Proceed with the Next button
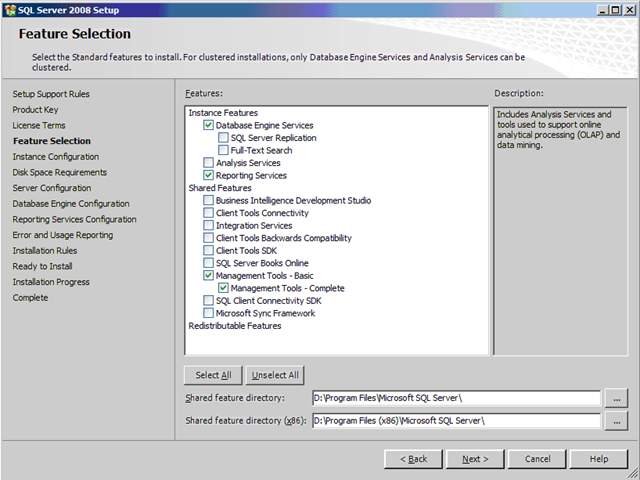 [x=475, y=459]
